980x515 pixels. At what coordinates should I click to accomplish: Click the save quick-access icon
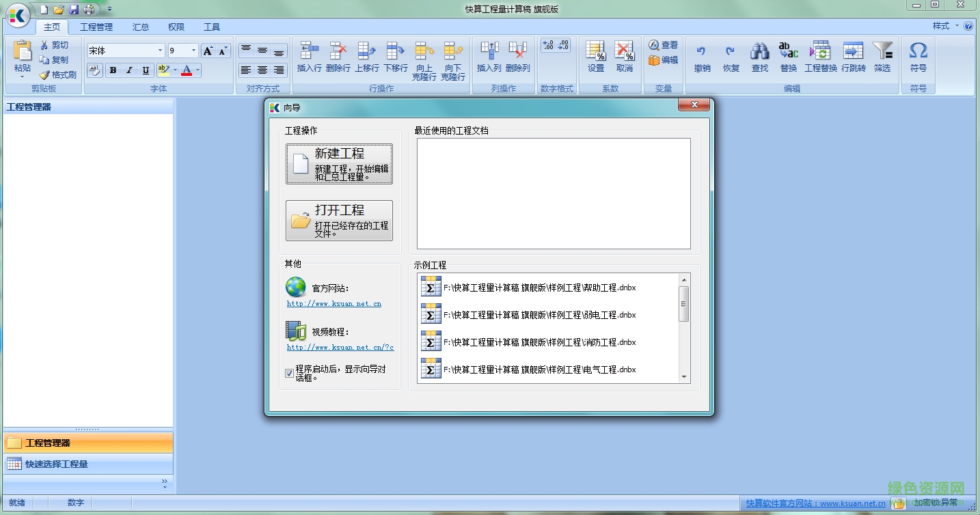pyautogui.click(x=74, y=10)
